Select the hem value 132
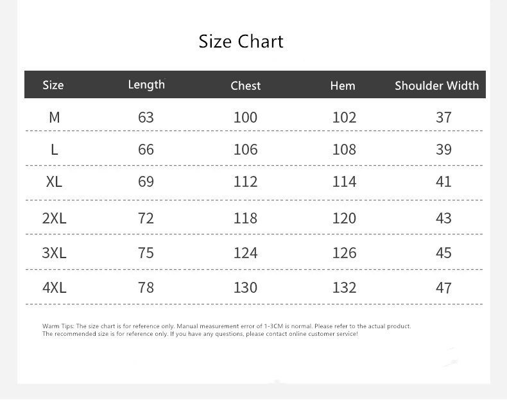The height and width of the screenshot is (420, 507). (x=344, y=288)
